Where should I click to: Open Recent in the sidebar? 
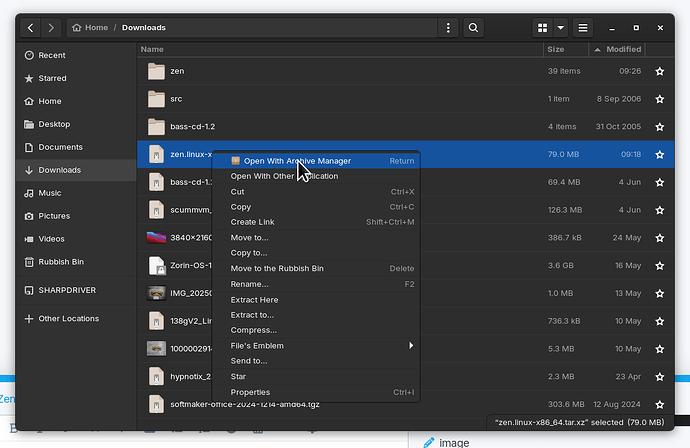[76, 55]
